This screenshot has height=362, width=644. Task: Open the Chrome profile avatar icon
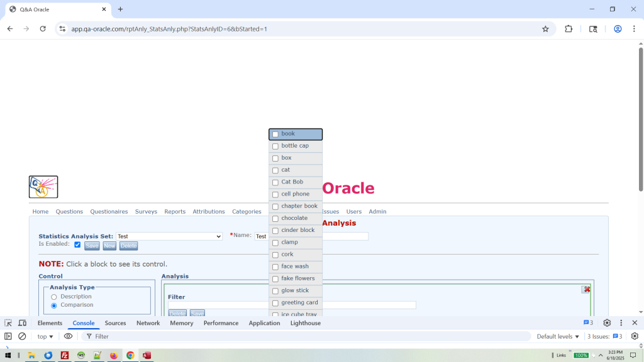pos(618,29)
